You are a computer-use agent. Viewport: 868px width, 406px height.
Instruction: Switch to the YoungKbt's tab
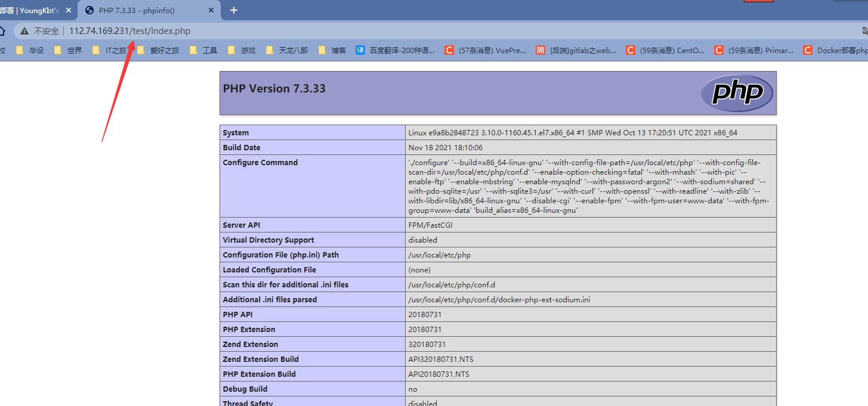(x=30, y=10)
